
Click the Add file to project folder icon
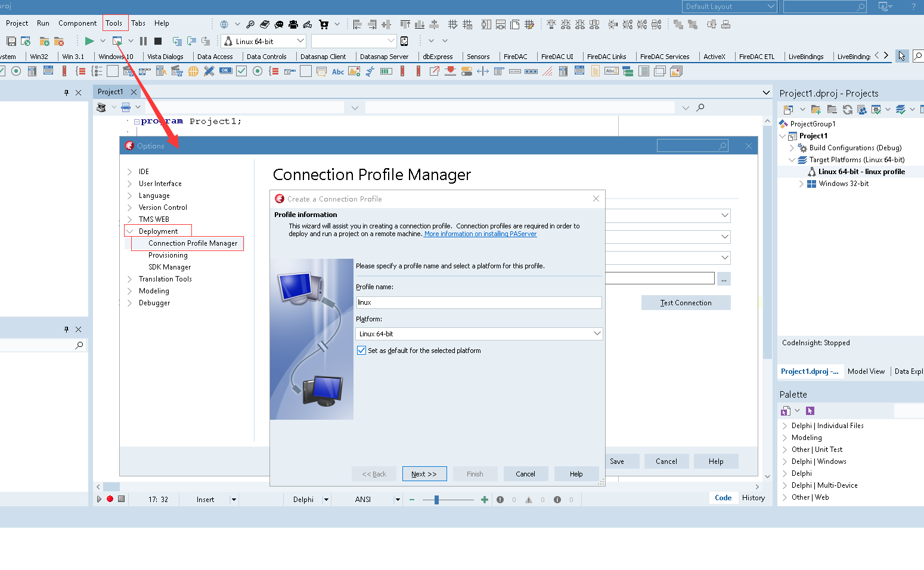click(x=44, y=41)
